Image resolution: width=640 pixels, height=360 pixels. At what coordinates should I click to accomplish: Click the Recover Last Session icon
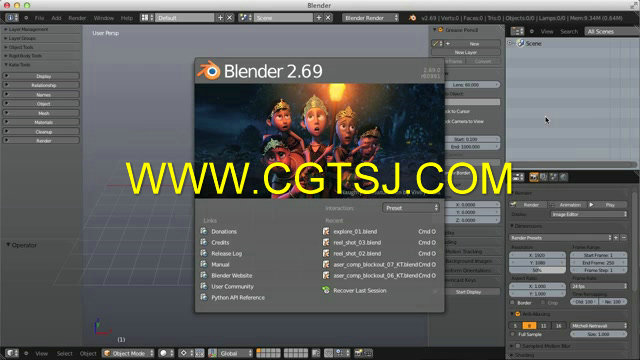click(x=326, y=290)
